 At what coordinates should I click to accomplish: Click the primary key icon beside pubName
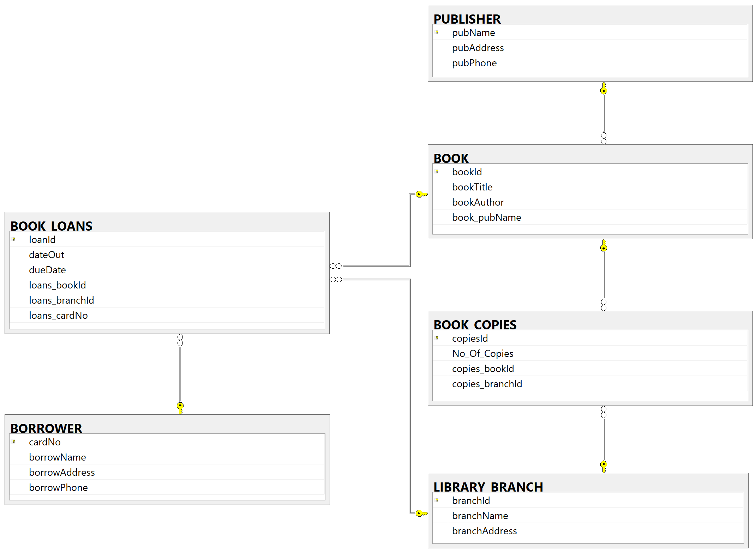click(437, 32)
